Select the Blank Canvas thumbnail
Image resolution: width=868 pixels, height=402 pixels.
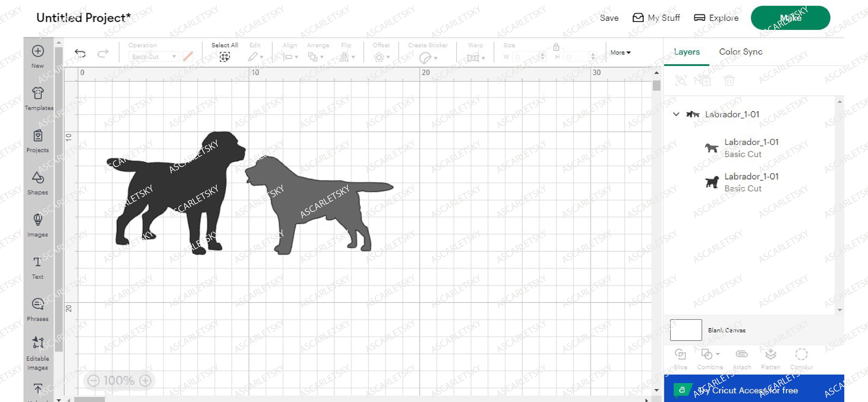coord(686,330)
